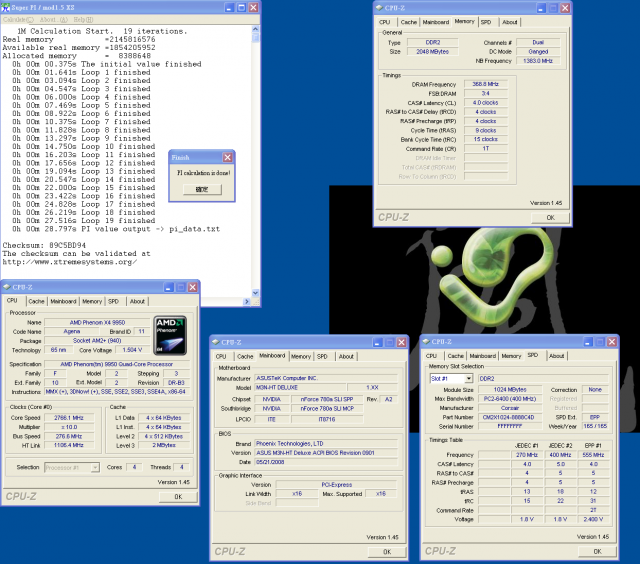Click the M3N-HT DELUXE model field
The height and width of the screenshot is (564, 640).
click(x=300, y=387)
